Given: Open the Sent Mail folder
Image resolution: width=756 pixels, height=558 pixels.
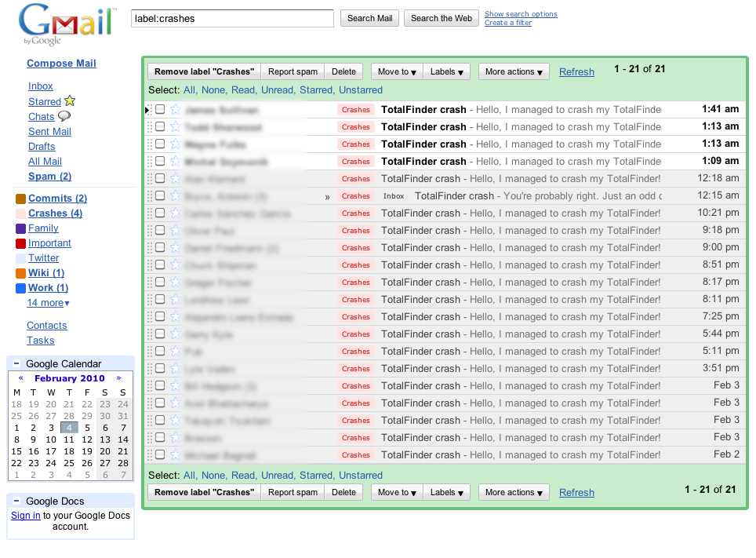Looking at the screenshot, I should 49,132.
